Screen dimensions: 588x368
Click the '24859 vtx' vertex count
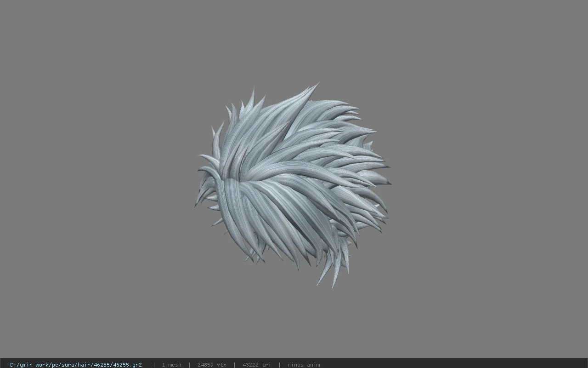click(x=212, y=365)
